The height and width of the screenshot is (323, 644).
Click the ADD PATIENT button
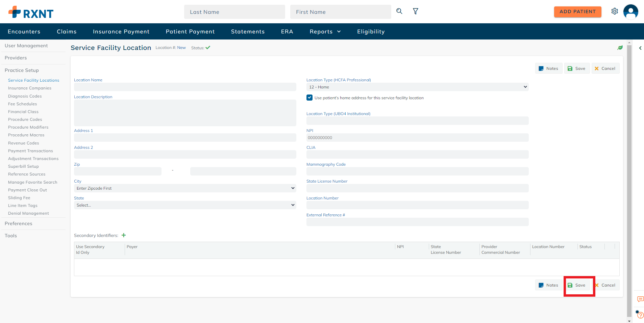(x=577, y=11)
